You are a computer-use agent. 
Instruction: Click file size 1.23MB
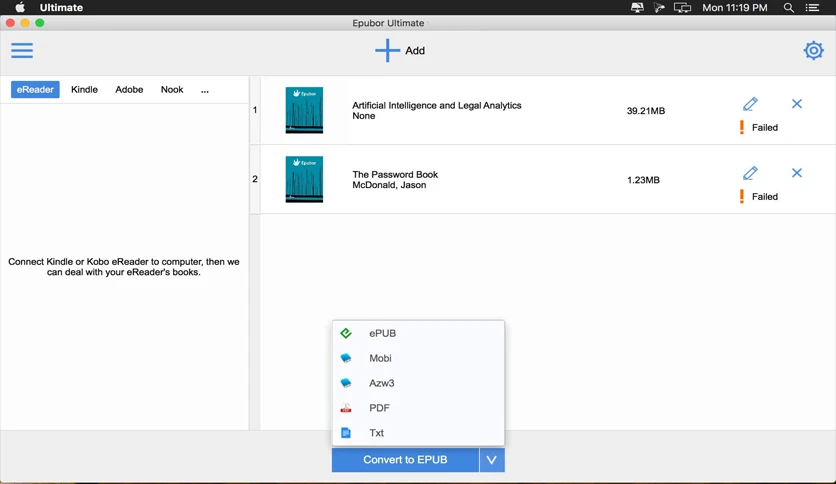643,180
